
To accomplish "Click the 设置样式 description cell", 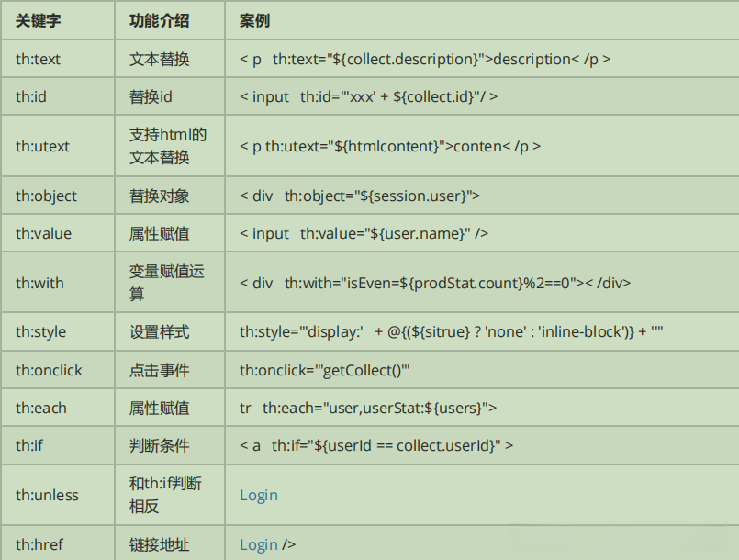I will (x=160, y=331).
